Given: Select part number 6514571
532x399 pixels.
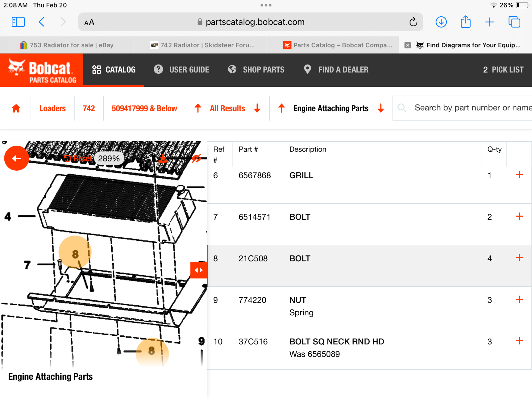Looking at the screenshot, I should (254, 217).
